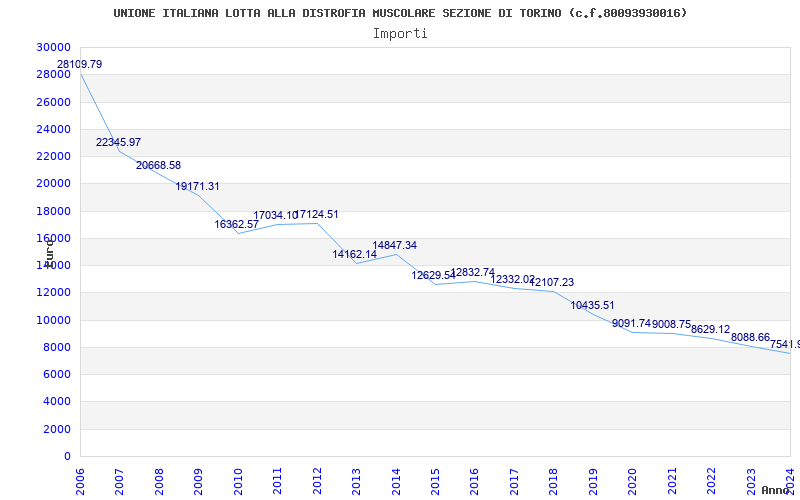Select the 0 y-axis origin label

coord(67,456)
